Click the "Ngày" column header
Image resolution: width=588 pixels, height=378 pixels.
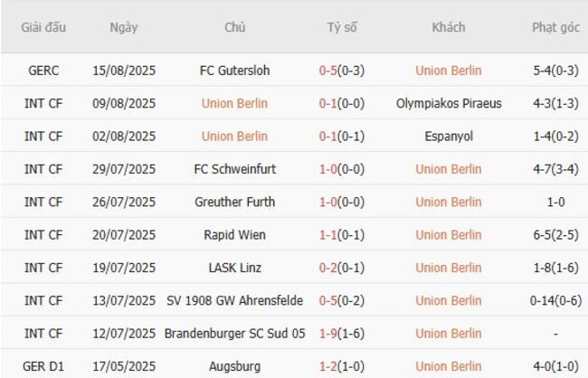[x=124, y=27]
